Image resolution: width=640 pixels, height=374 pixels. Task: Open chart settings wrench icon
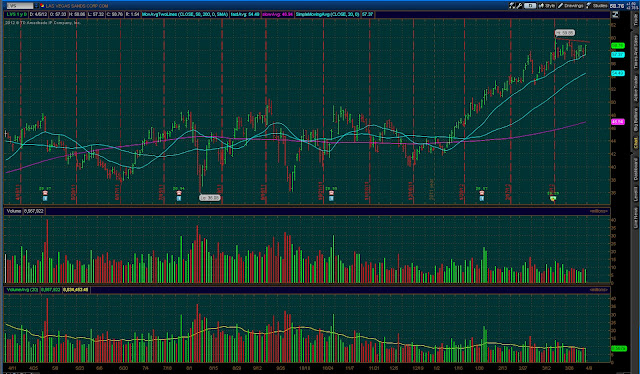tap(519, 6)
